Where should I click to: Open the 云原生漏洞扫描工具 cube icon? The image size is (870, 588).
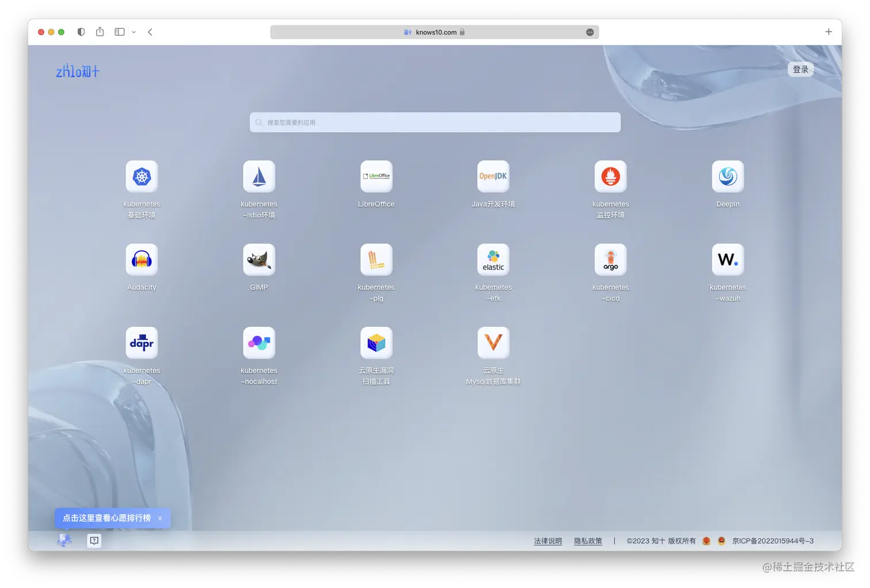376,343
